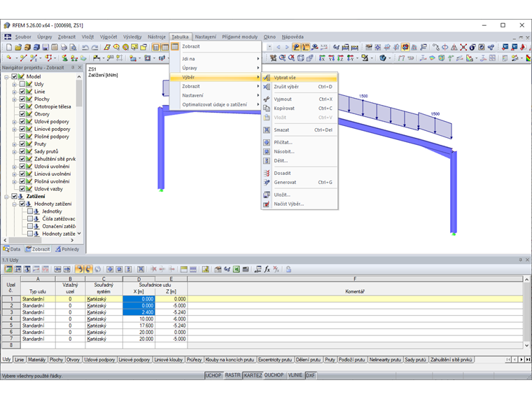Redo the last undone action

(94, 47)
